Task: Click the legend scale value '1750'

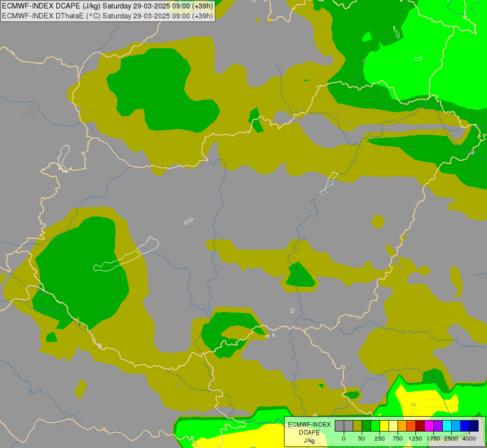Action: click(x=433, y=439)
